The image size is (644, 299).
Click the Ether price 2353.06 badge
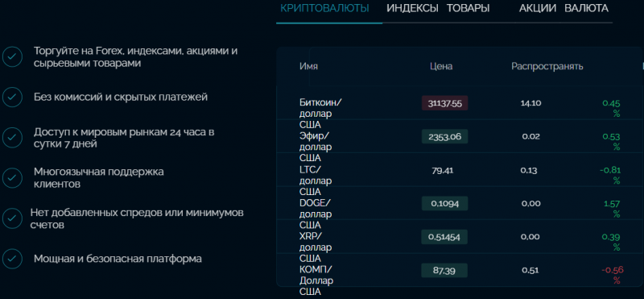click(x=445, y=136)
